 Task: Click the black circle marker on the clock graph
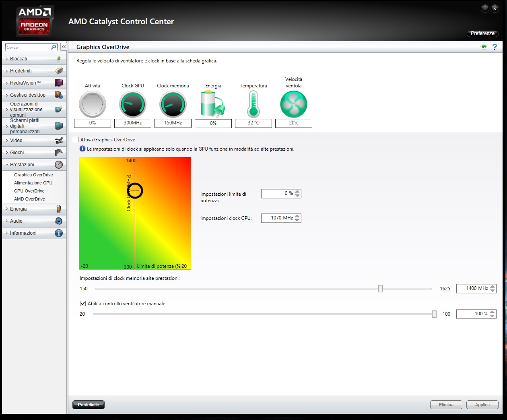tap(135, 190)
